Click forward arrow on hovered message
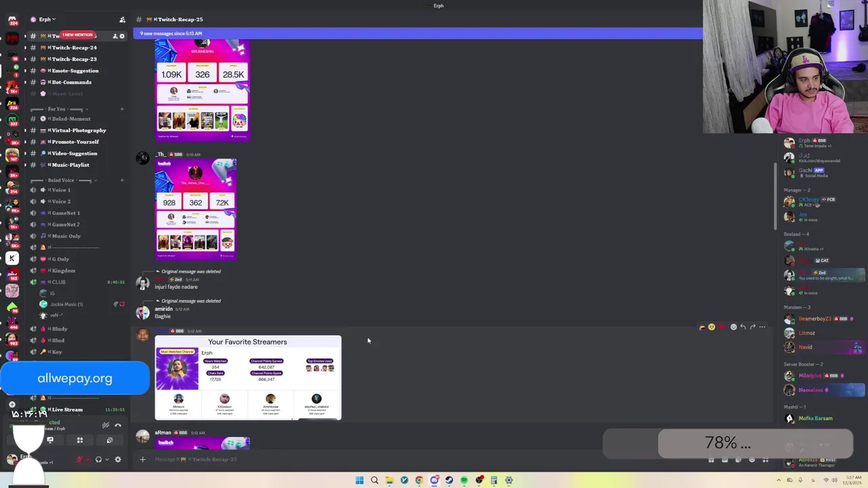 pyautogui.click(x=753, y=327)
